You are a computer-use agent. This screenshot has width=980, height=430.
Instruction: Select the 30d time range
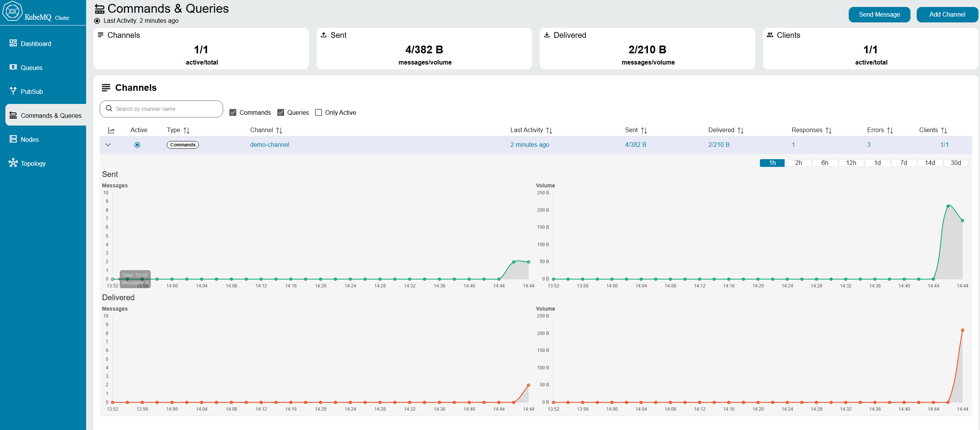(955, 163)
